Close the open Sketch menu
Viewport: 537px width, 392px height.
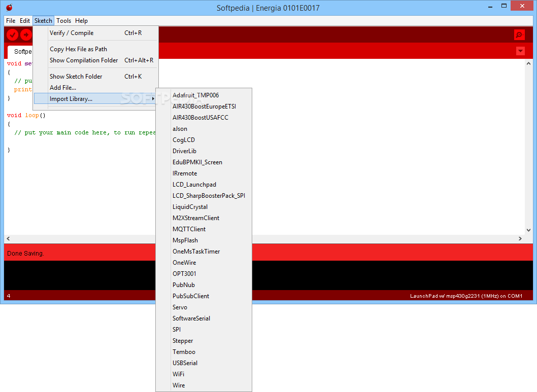click(43, 20)
